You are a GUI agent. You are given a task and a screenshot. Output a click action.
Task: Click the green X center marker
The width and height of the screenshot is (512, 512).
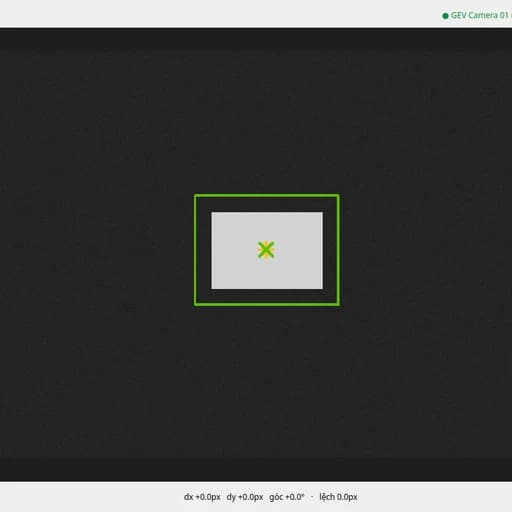(x=266, y=250)
